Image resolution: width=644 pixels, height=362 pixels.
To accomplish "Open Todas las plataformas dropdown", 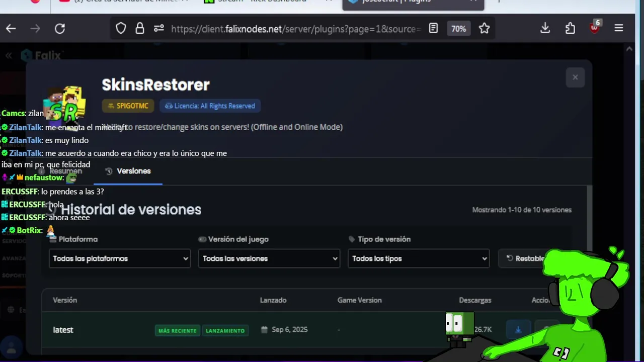I will click(x=120, y=258).
